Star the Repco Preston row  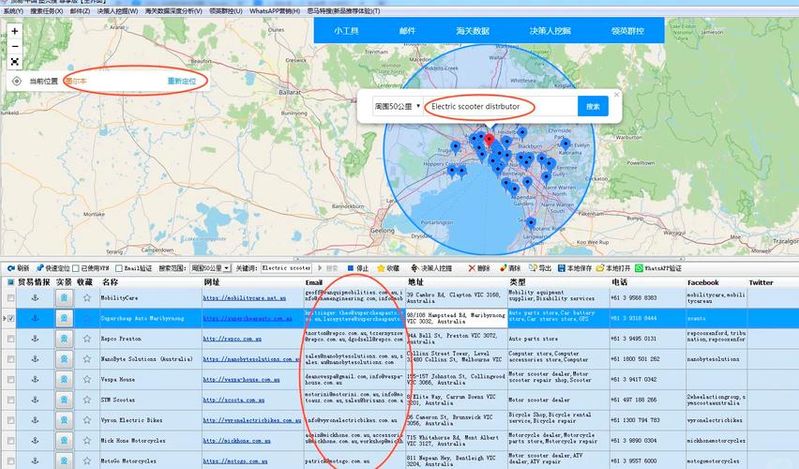pyautogui.click(x=87, y=338)
